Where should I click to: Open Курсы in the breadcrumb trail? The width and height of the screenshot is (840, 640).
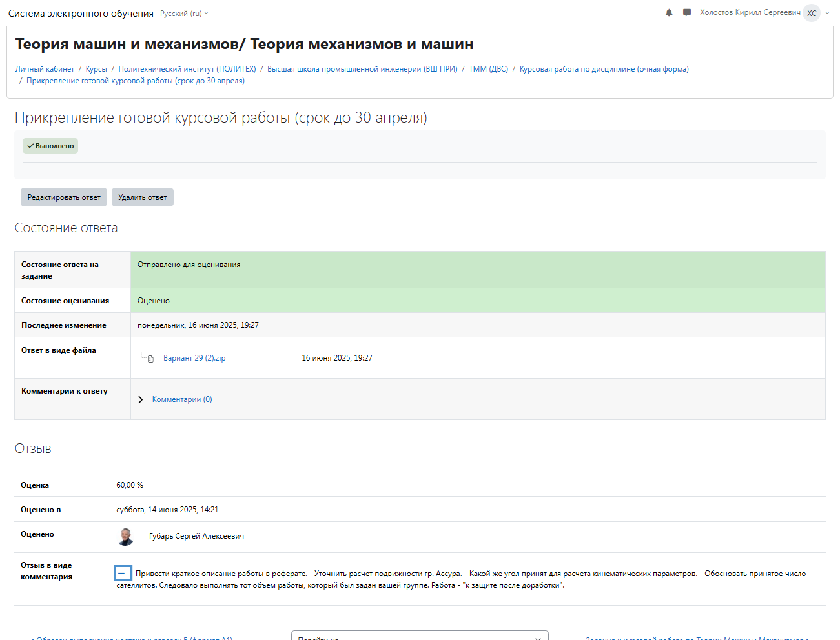(x=96, y=69)
